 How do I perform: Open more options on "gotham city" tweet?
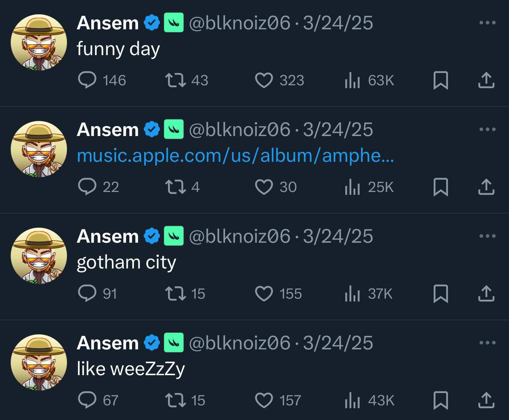[x=487, y=236]
